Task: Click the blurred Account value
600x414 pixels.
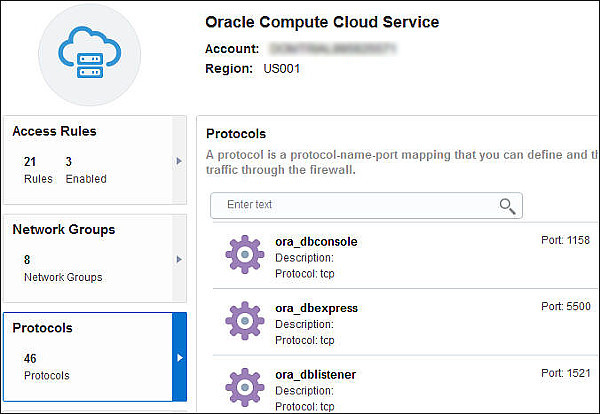Action: click(333, 49)
